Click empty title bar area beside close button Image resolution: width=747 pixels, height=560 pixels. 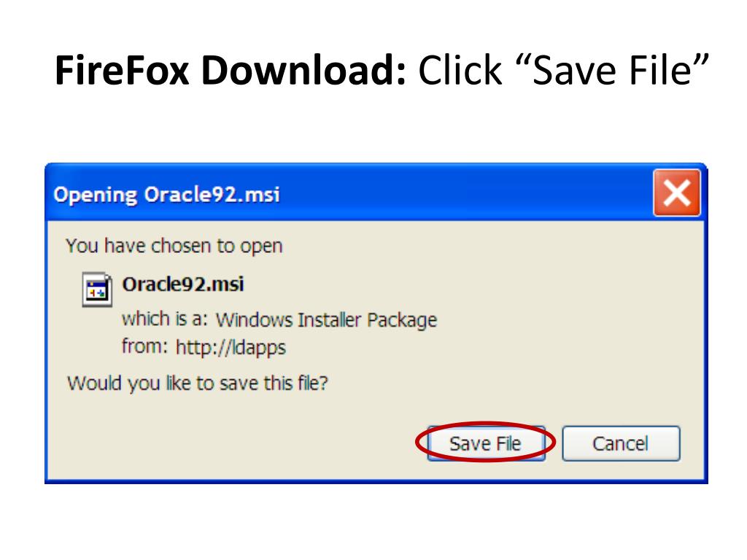pos(467,192)
